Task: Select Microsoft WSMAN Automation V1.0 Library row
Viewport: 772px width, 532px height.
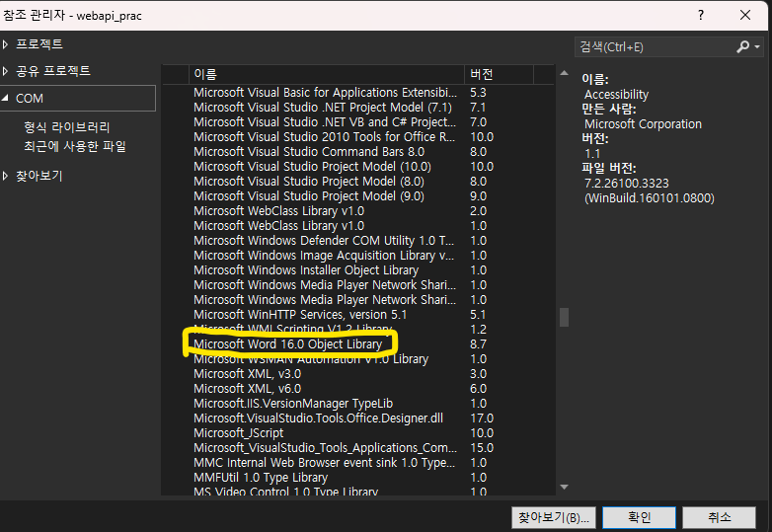Action: pyautogui.click(x=358, y=359)
